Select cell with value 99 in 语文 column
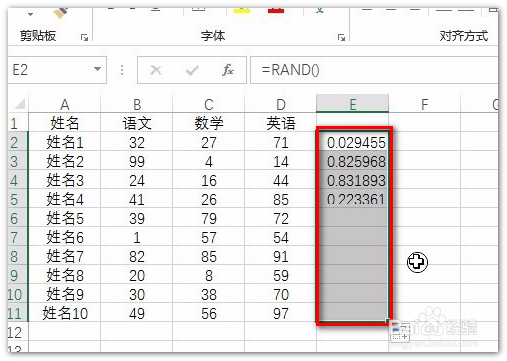 coord(137,161)
